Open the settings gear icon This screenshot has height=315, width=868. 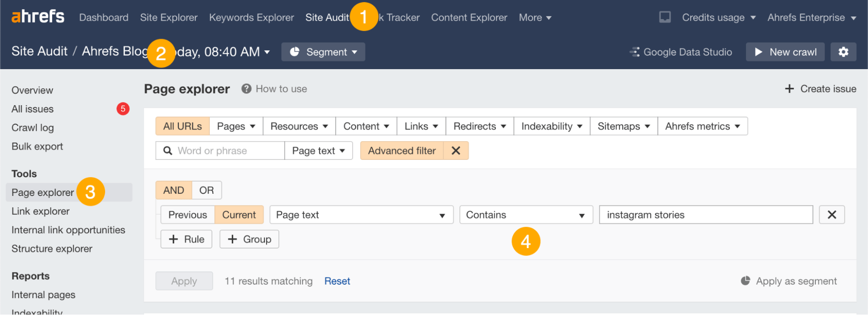tap(843, 52)
